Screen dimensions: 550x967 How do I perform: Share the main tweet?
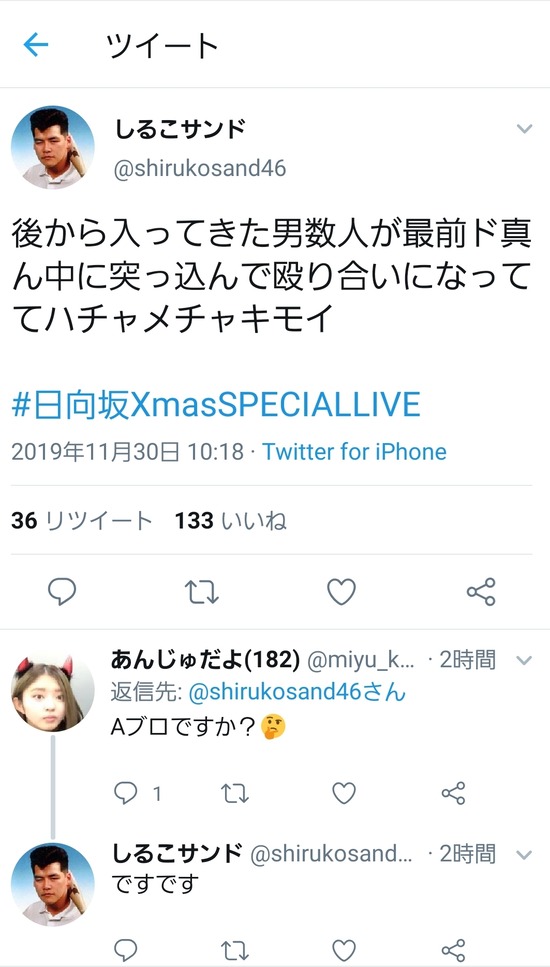481,592
